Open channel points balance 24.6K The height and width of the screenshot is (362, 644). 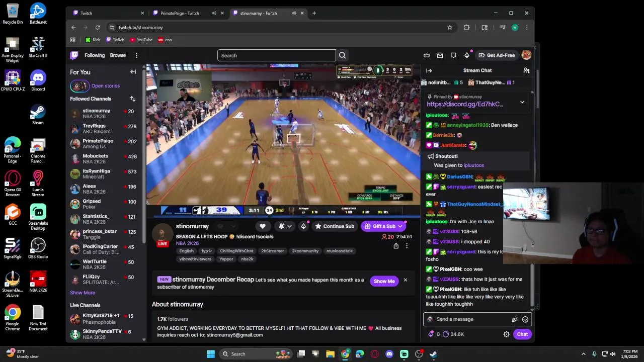(x=453, y=334)
